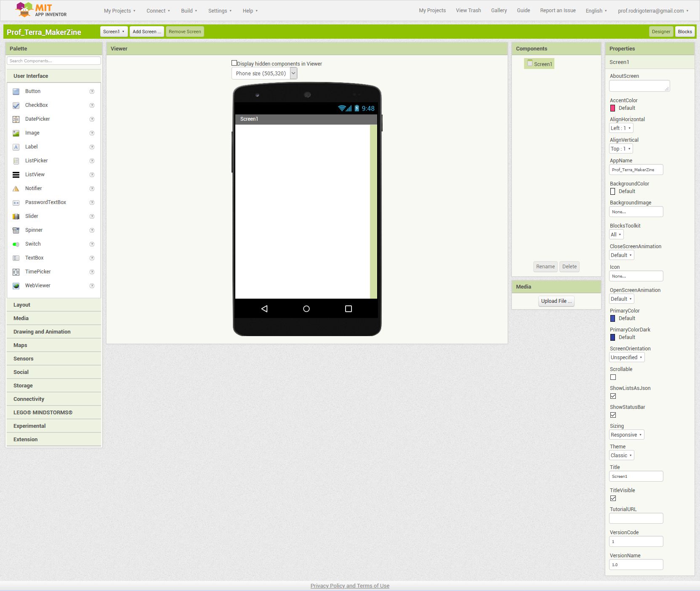Screen dimensions: 700x591
Task: Click the Upload File button
Action: (556, 301)
